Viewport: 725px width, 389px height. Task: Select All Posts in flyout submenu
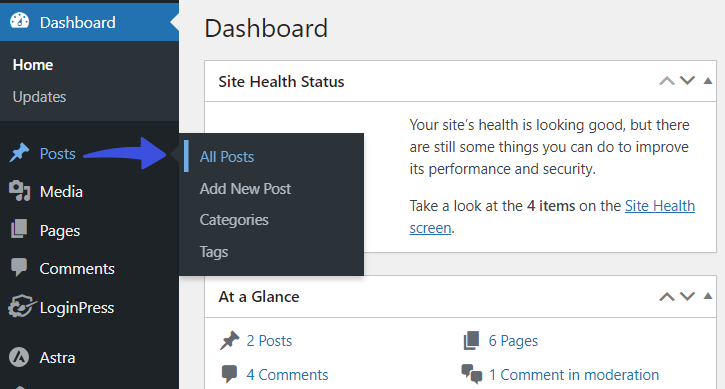227,157
